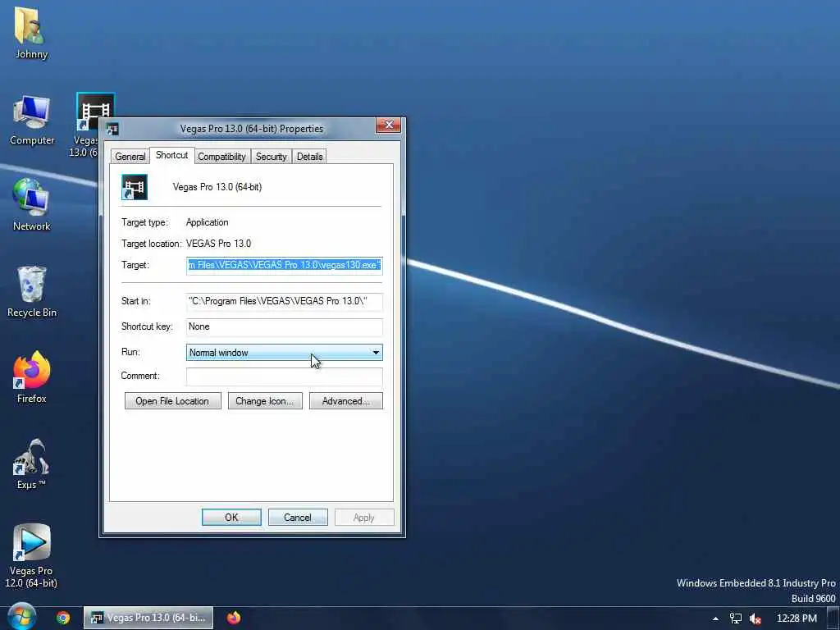840x630 pixels.
Task: Open the Johnny user folder icon
Action: [30, 32]
